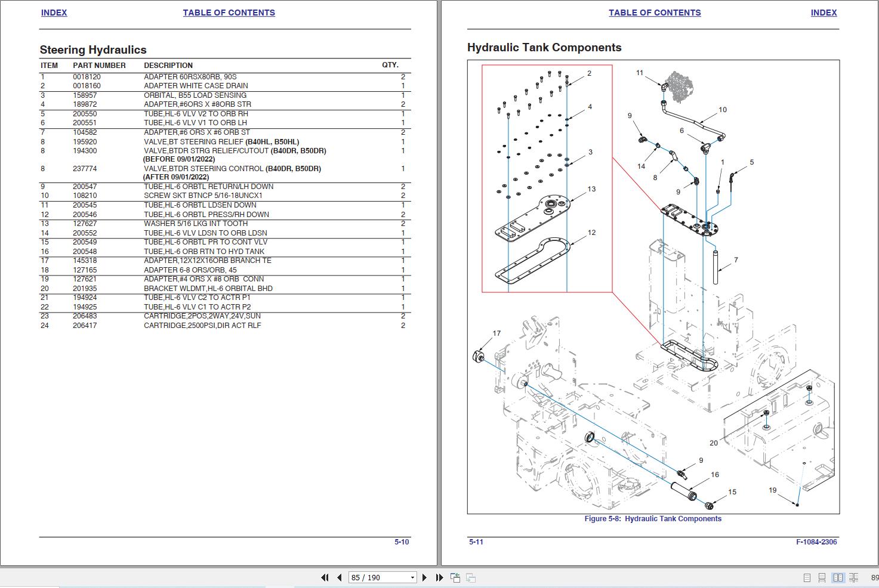879x588 pixels.
Task: Go to the next page
Action: pyautogui.click(x=424, y=577)
